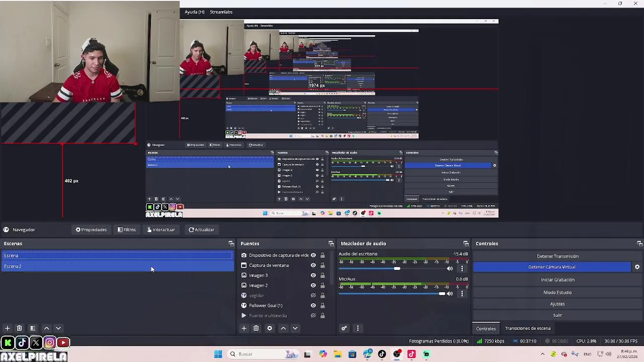Mute the Mic/Aux speaker icon

pos(450,294)
